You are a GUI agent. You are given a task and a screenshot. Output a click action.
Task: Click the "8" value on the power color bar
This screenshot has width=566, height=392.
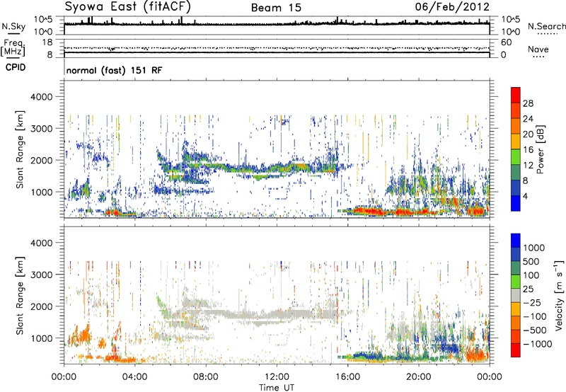(526, 181)
